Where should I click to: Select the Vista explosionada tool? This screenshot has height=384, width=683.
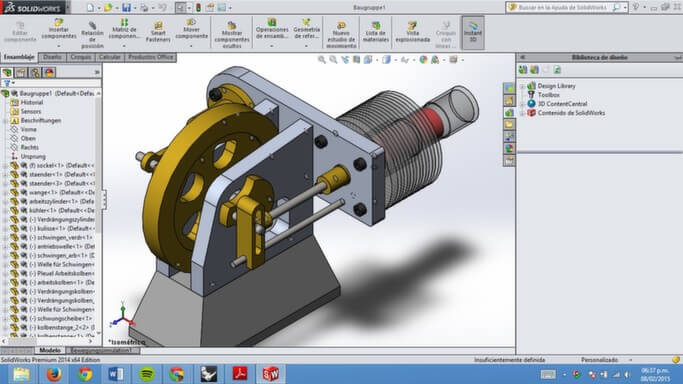pos(413,32)
